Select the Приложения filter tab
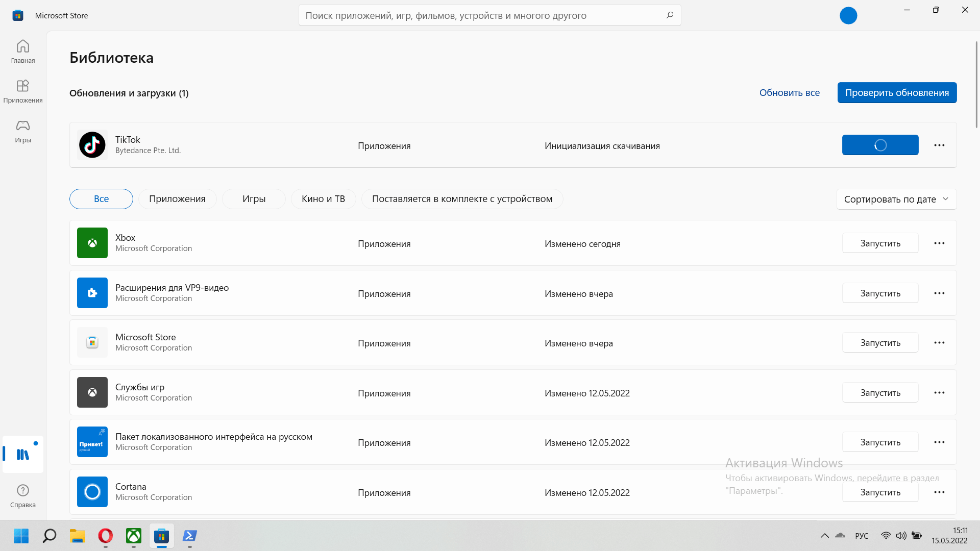This screenshot has width=980, height=551. pyautogui.click(x=177, y=199)
